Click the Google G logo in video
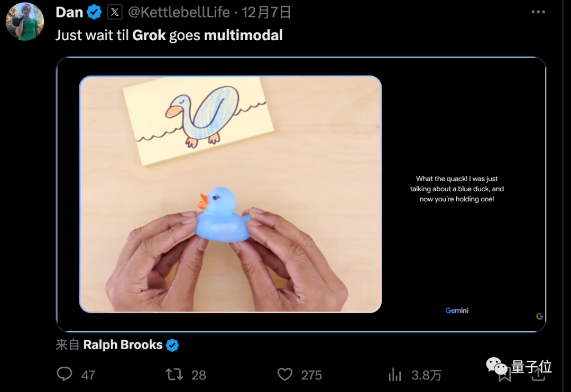The width and height of the screenshot is (571, 392). pos(539,316)
